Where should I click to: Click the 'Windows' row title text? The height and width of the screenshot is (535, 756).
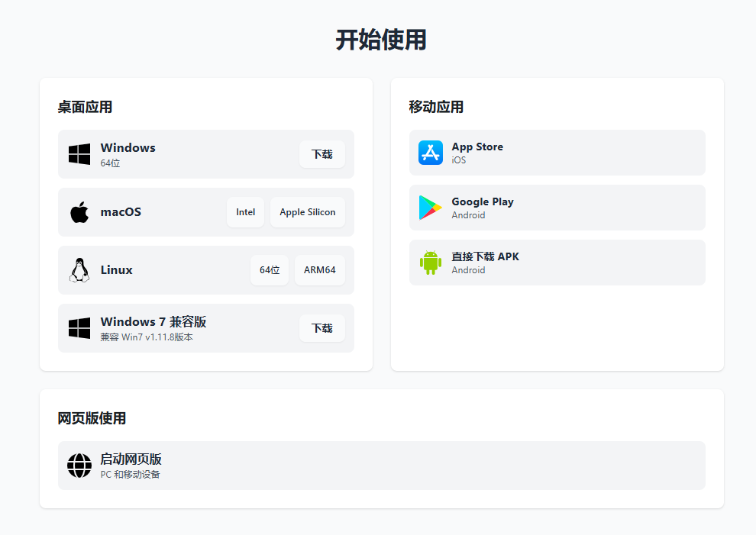click(x=128, y=147)
